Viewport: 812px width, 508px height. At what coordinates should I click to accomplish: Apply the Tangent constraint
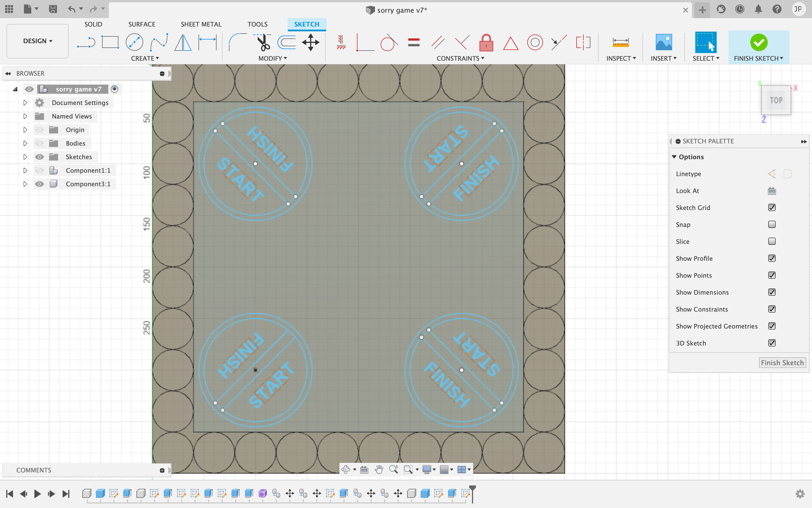[389, 43]
